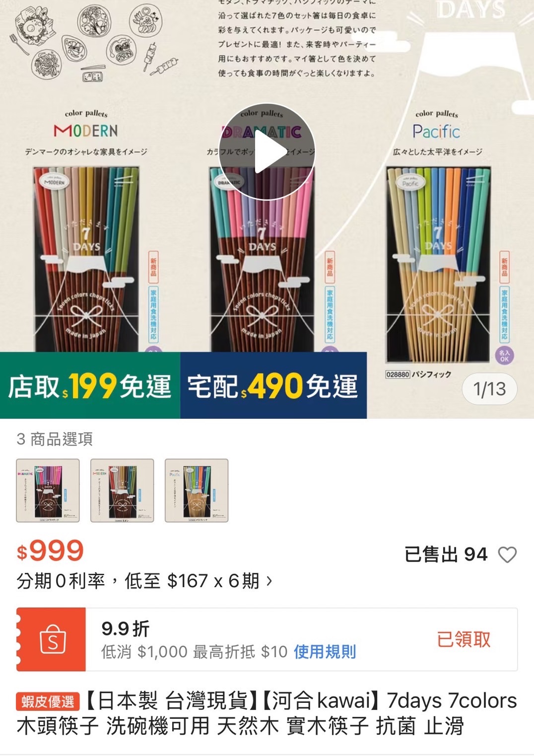Add the item to favorites with the heart icon
Image resolution: width=534 pixels, height=756 pixels.
507,554
